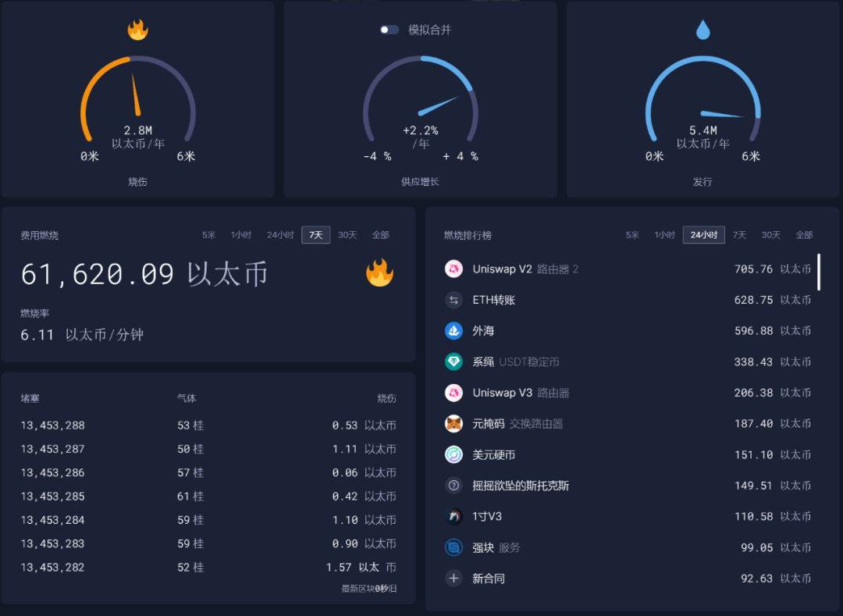Select 24小时 tab in 燃烧排行榜 panel
This screenshot has width=843, height=616.
click(x=704, y=235)
